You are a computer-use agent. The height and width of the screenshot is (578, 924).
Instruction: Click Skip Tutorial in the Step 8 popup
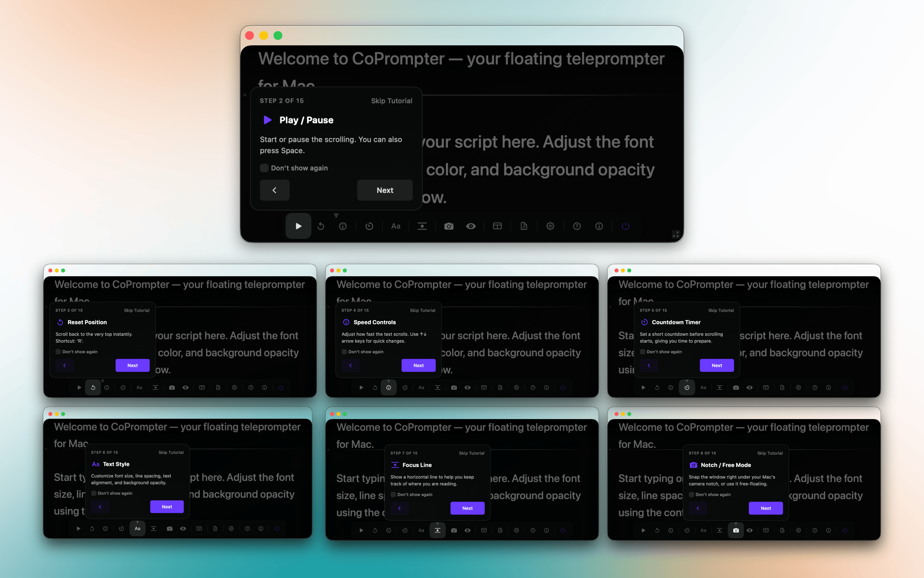click(x=770, y=453)
